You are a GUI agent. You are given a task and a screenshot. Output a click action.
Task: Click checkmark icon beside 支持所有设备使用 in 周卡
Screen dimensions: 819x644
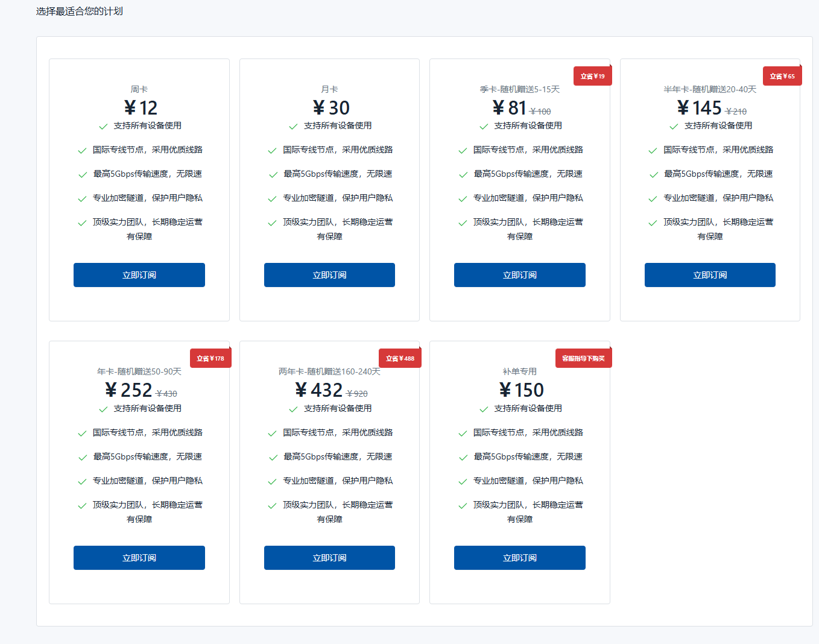point(103,127)
